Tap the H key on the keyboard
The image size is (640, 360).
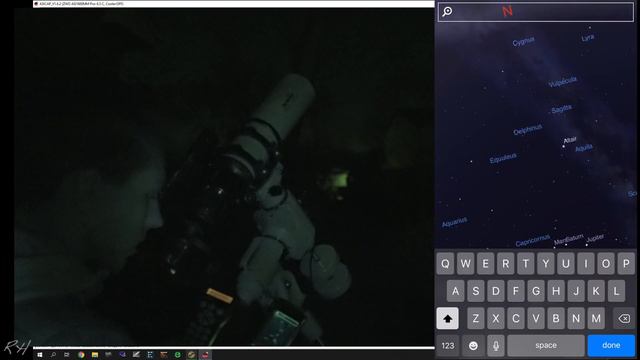click(x=556, y=291)
